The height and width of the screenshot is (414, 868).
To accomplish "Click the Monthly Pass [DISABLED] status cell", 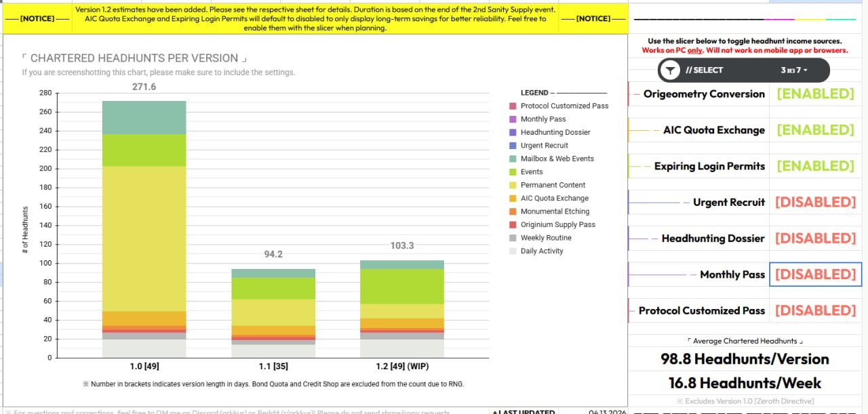I will [815, 274].
